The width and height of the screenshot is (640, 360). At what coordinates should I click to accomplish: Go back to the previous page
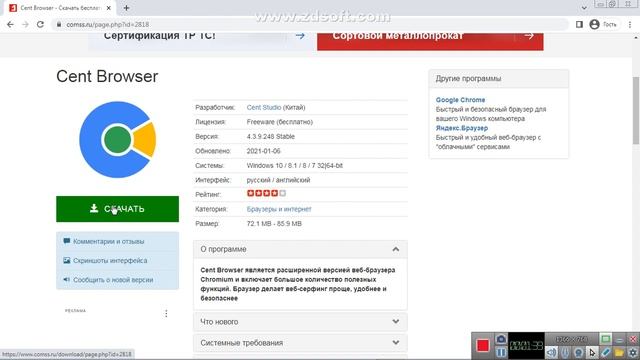point(10,24)
